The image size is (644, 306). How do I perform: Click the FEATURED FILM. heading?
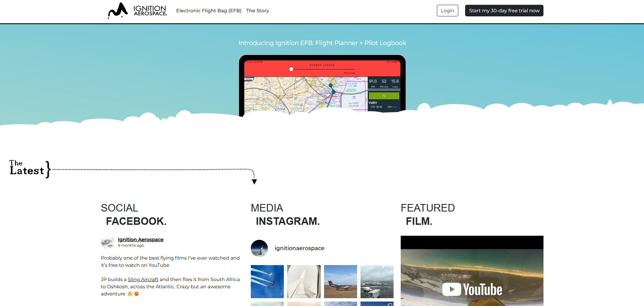point(428,215)
